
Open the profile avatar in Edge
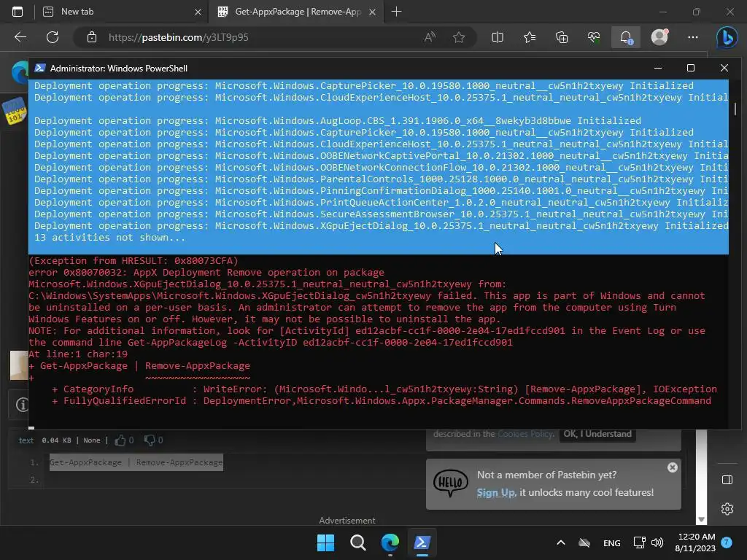(659, 37)
